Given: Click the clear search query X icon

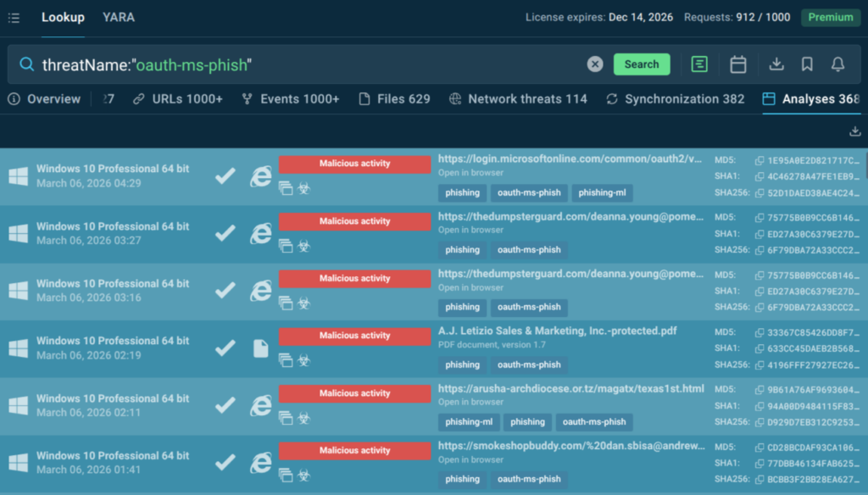Looking at the screenshot, I should tap(595, 64).
